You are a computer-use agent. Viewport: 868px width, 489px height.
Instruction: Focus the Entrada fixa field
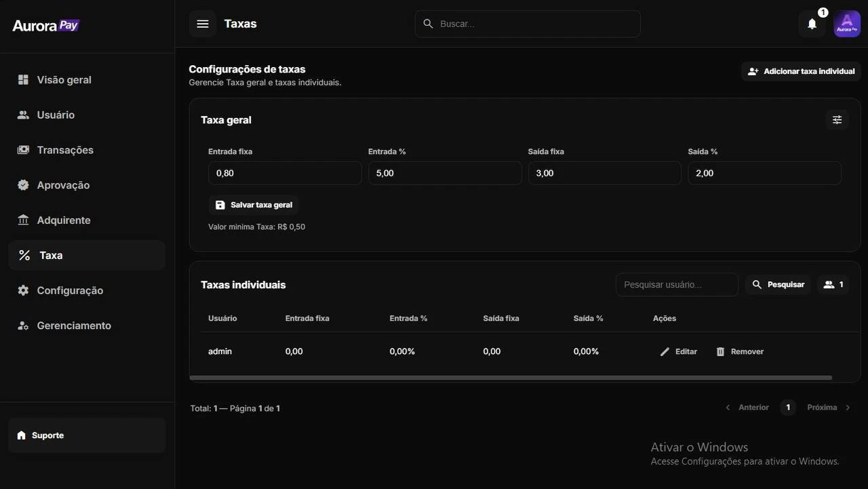click(x=285, y=173)
